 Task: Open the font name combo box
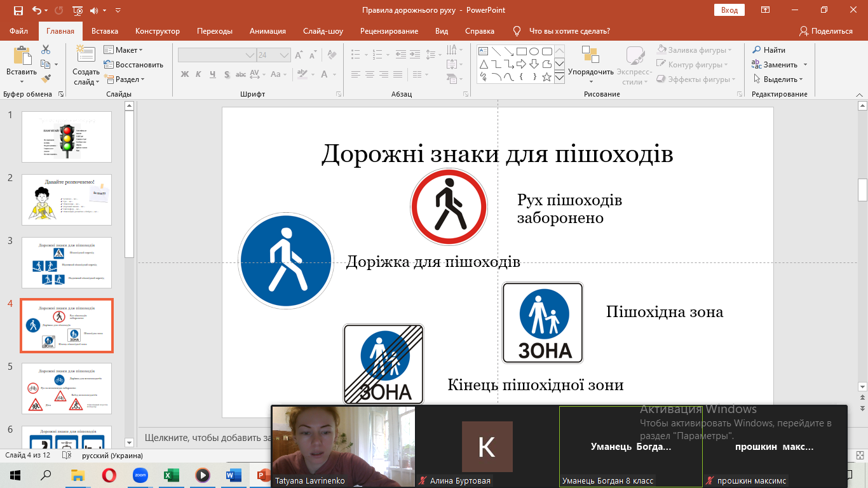click(x=217, y=55)
